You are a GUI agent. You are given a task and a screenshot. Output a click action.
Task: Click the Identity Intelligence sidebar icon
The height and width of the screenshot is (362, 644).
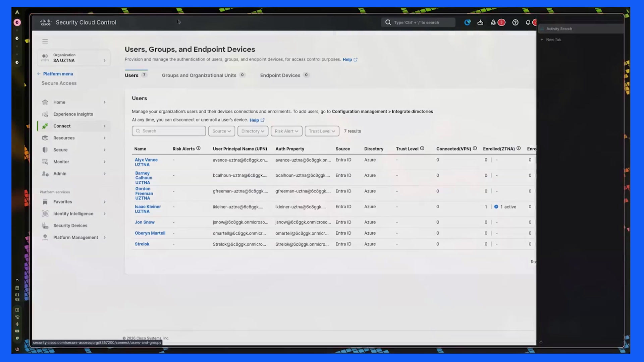(x=45, y=214)
